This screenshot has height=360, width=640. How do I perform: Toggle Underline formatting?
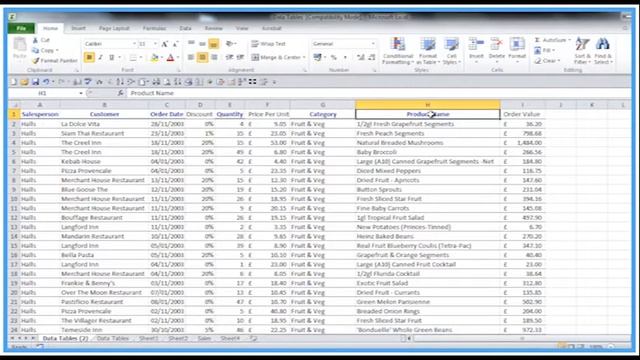tap(111, 57)
